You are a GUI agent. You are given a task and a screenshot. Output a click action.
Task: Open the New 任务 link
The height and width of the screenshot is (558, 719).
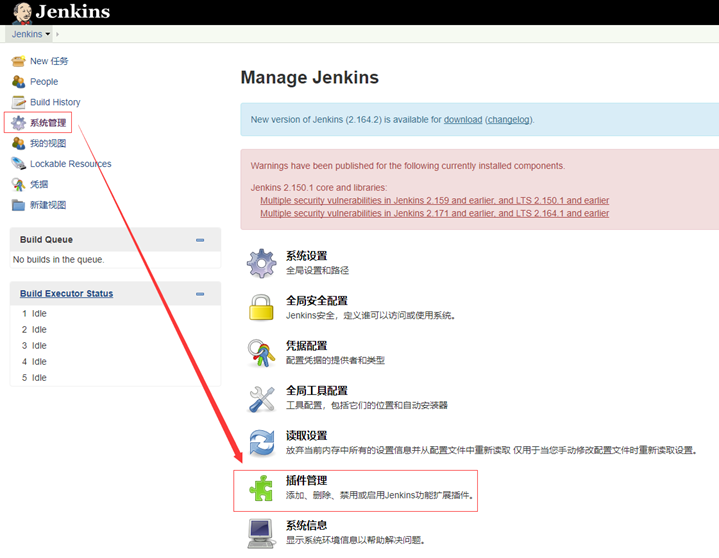click(x=49, y=61)
